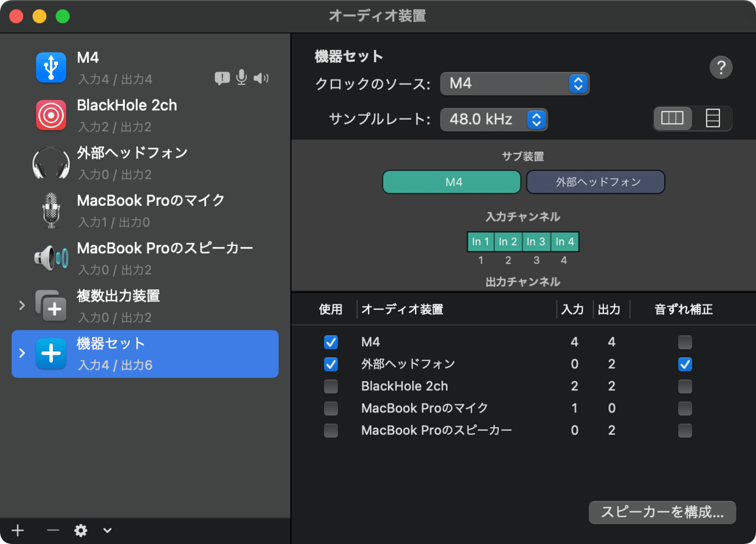
Task: Disable drift correction for 外部ヘッドフォン
Action: click(x=685, y=365)
